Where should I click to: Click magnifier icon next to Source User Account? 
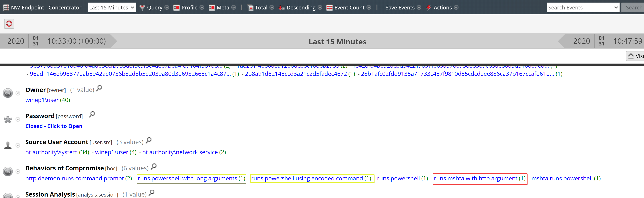tap(148, 140)
